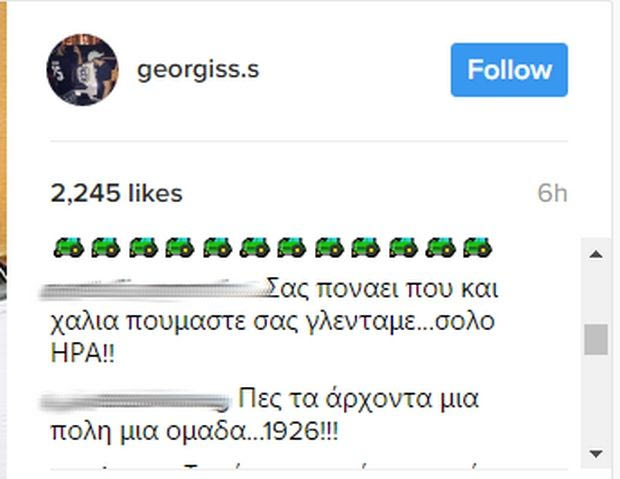The height and width of the screenshot is (479, 620).
Task: Click the comment text ending with ΗΡΑ!!
Action: (x=270, y=325)
